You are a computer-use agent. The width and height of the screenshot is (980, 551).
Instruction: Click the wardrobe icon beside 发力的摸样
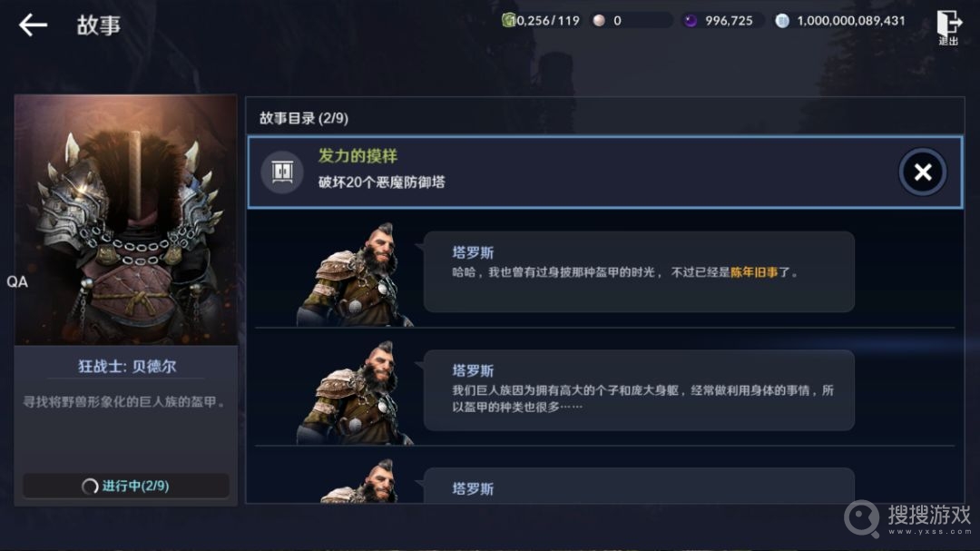(282, 172)
